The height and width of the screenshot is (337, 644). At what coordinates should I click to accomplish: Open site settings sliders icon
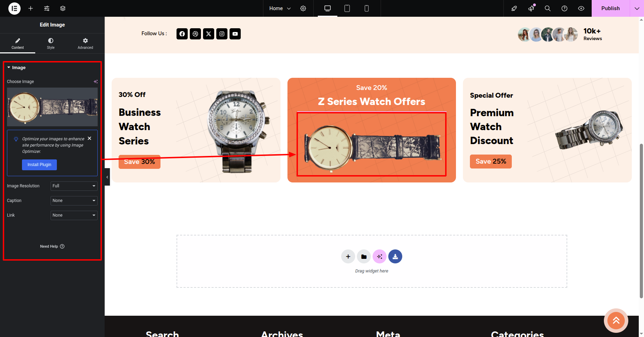tap(47, 8)
